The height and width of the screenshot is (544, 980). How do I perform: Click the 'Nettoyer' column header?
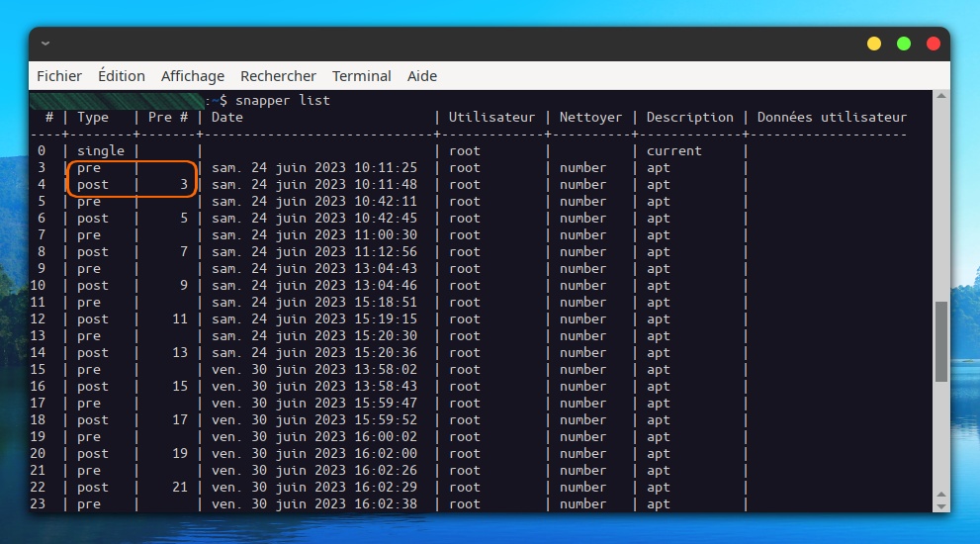click(x=590, y=118)
